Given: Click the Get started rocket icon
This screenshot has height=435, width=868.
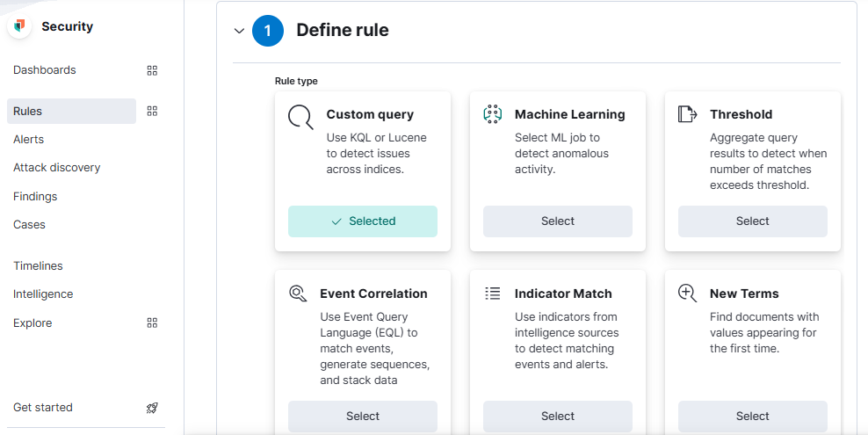Looking at the screenshot, I should [x=152, y=408].
